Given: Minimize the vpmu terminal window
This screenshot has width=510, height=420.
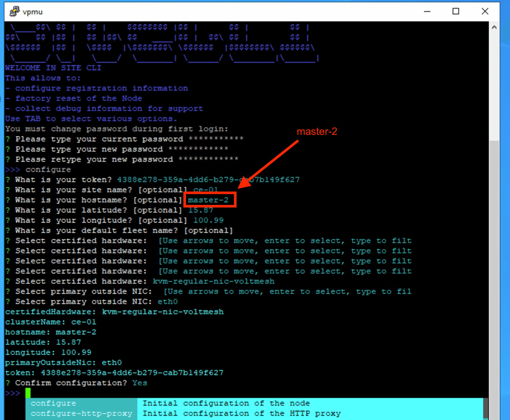Looking at the screenshot, I should coord(427,11).
